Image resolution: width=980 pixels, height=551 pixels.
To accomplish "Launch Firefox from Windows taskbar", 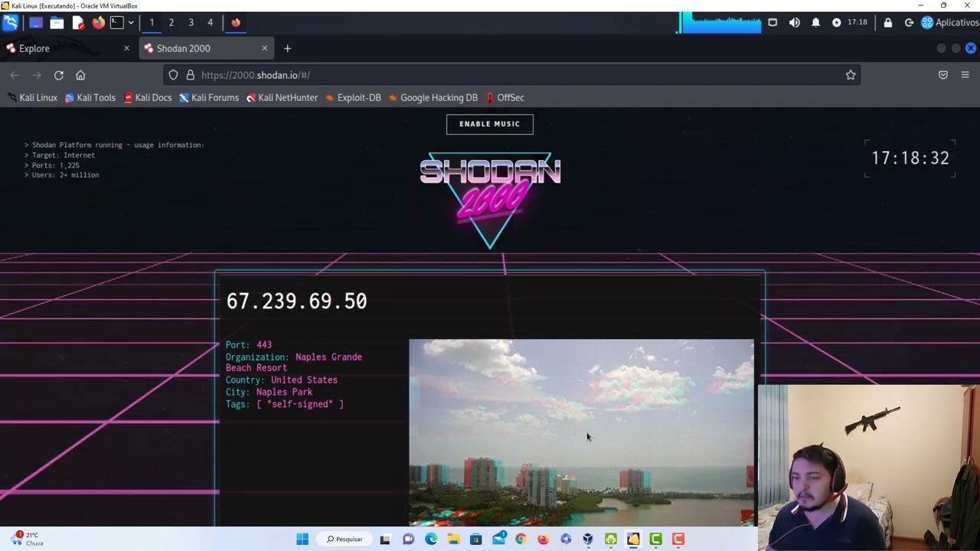I will 543,540.
